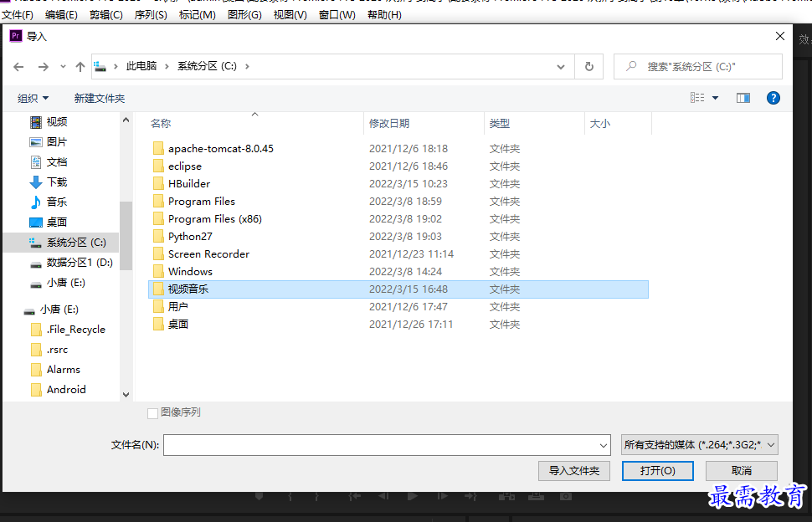Open the 编辑(E) menu in Premiere

point(61,15)
